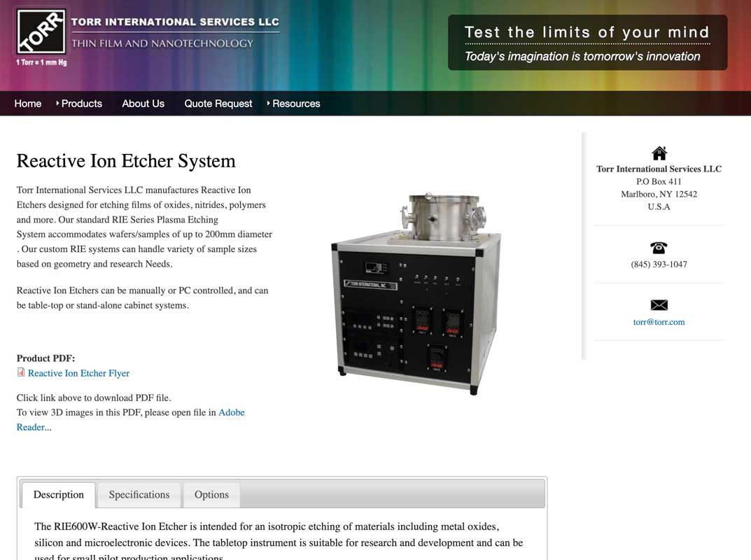Screen dimensions: 751x560
Task: Expand the Resources dropdown menu
Action: [297, 103]
